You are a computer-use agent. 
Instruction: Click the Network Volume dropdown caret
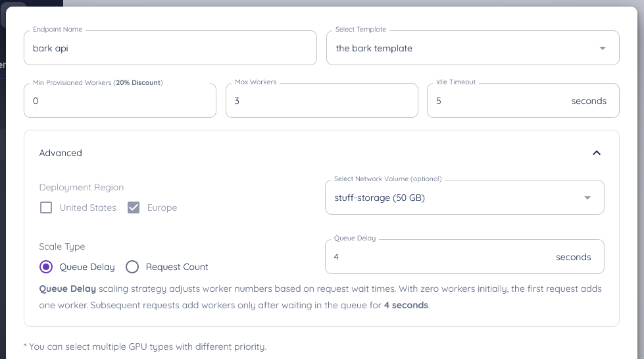(587, 198)
